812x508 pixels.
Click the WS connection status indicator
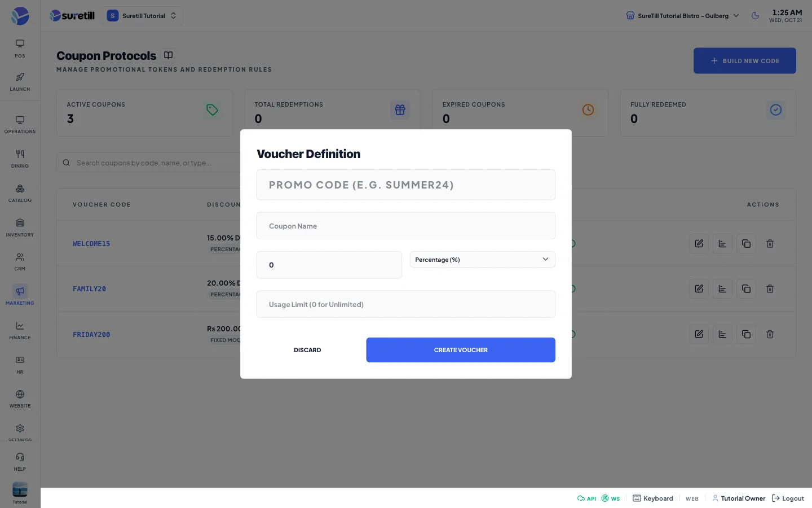[x=611, y=498]
